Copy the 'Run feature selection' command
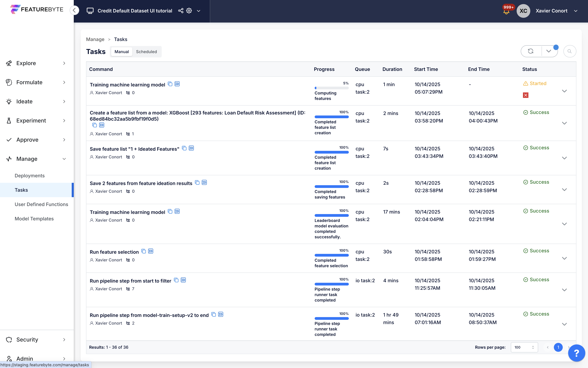The width and height of the screenshot is (588, 368). point(144,251)
